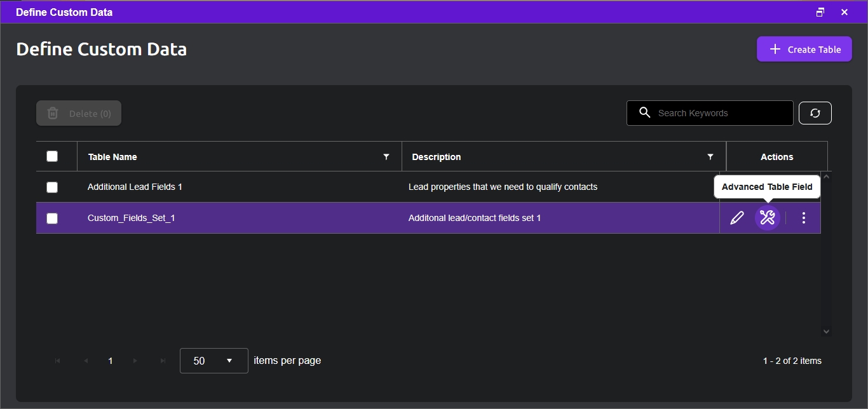Viewport: 868px width, 409px height.
Task: Filter the Table Name column
Action: [386, 157]
